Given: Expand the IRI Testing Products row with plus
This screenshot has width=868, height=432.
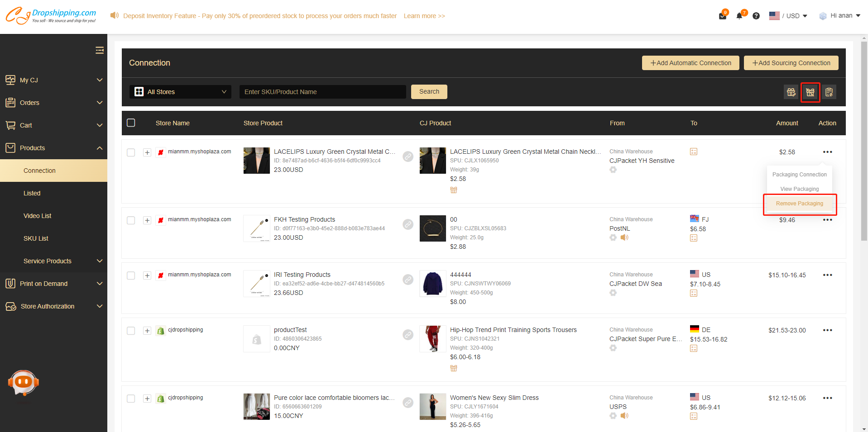Looking at the screenshot, I should [147, 275].
